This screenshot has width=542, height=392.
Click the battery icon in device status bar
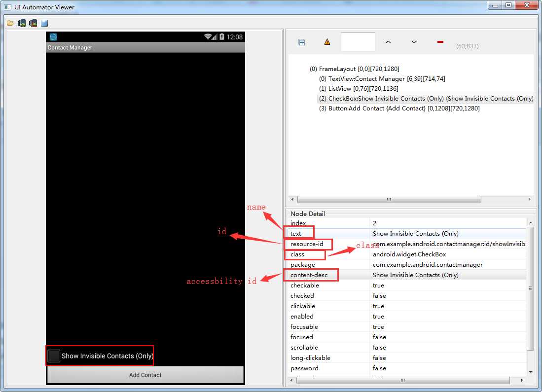pyautogui.click(x=221, y=36)
